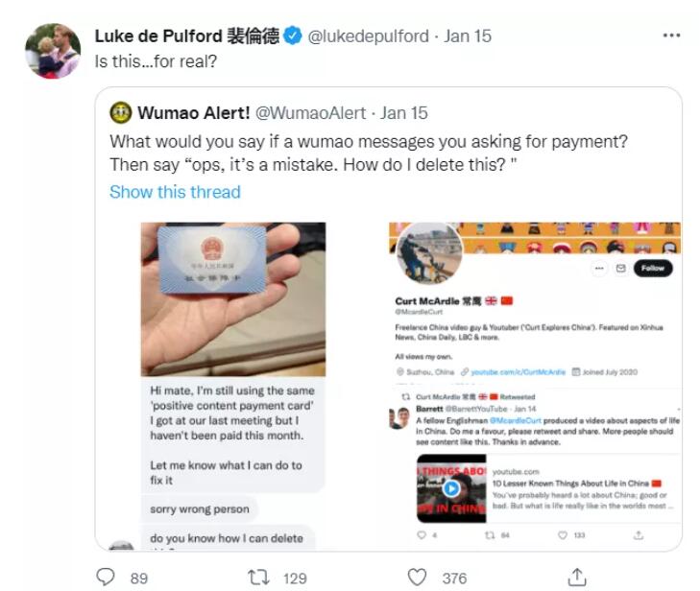Retweet using the icon next to 129
700x591 pixels.
coord(259,578)
